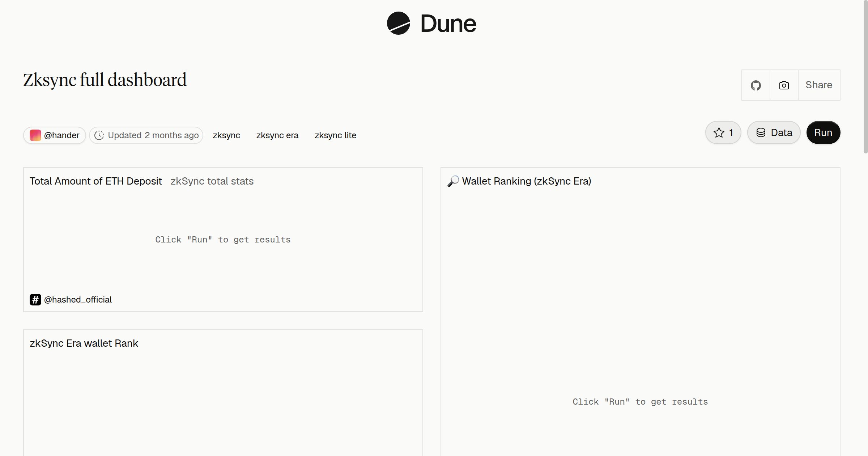Click the Updated 2 months ago badge

point(146,135)
